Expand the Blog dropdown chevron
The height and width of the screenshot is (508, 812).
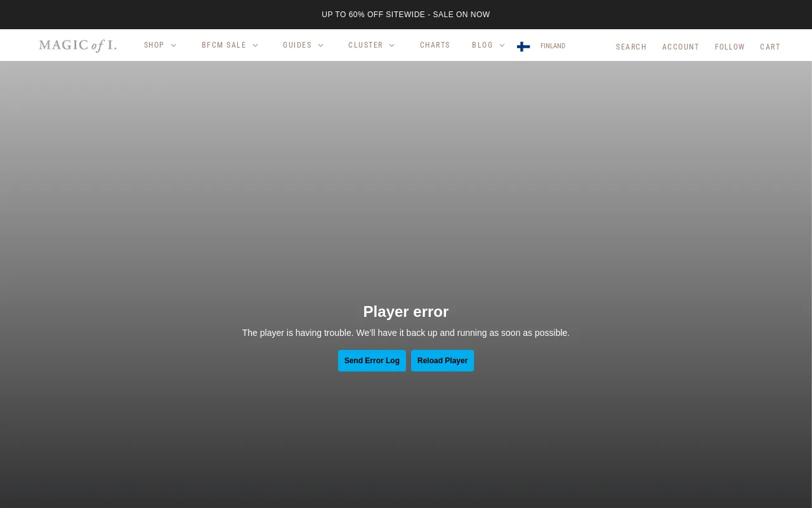502,46
